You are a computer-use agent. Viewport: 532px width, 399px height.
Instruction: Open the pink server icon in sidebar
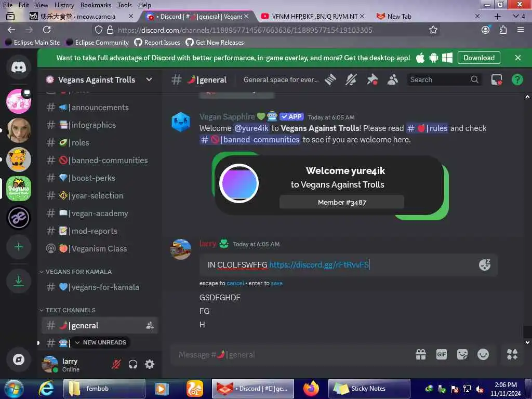click(x=19, y=101)
